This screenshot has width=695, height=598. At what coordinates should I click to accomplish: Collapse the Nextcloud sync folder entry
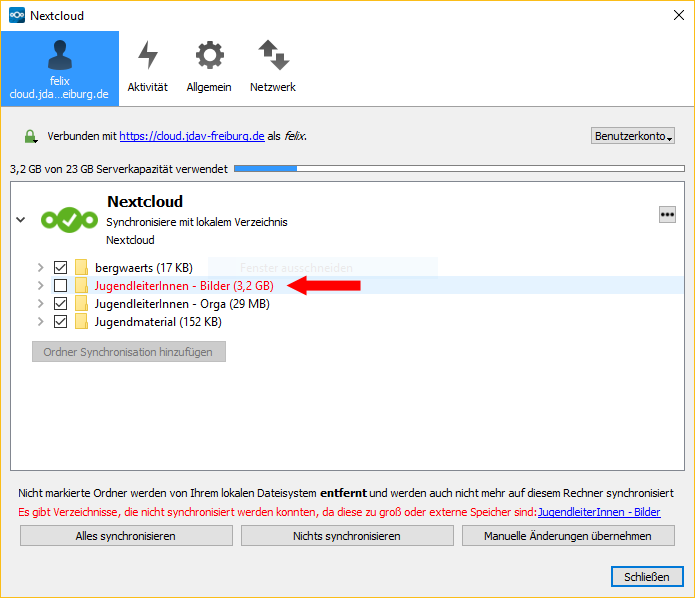coord(20,219)
